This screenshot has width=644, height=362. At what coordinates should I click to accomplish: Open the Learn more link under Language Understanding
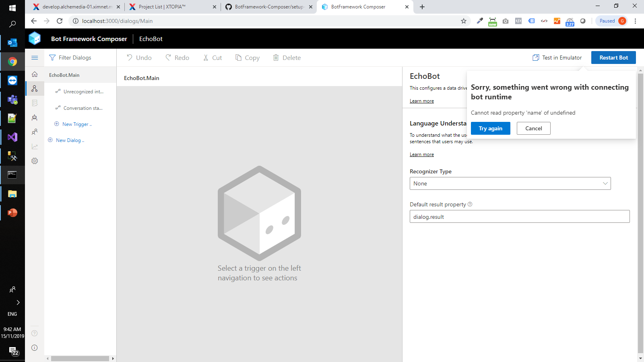[x=421, y=154]
